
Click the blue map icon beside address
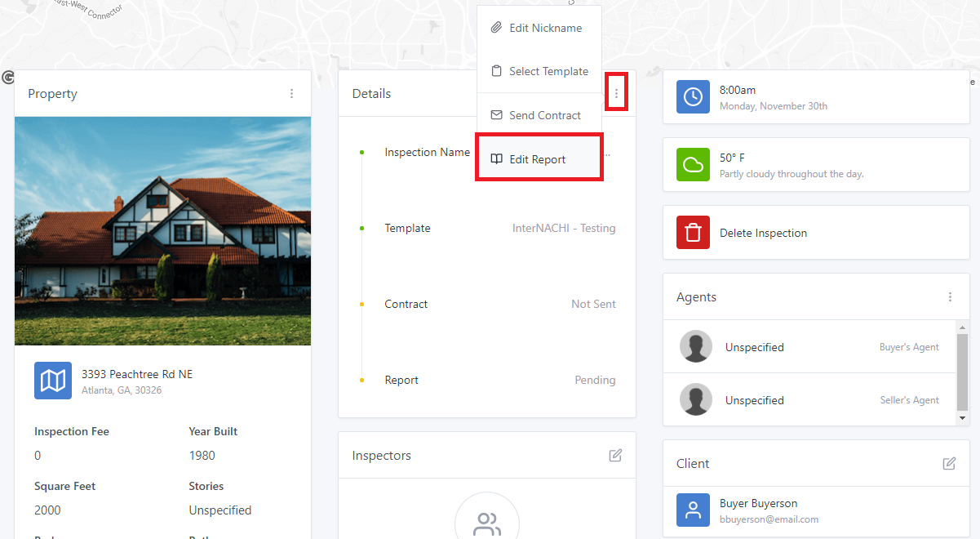point(53,381)
